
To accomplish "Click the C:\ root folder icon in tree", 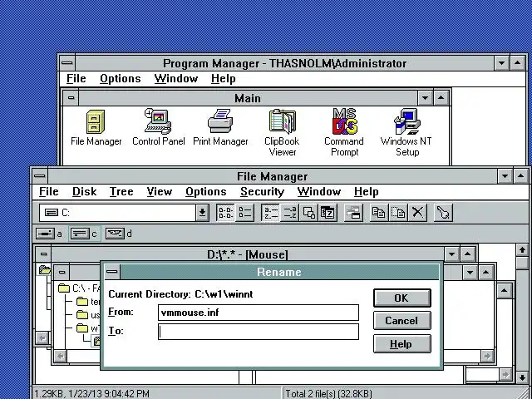I will tap(63, 288).
